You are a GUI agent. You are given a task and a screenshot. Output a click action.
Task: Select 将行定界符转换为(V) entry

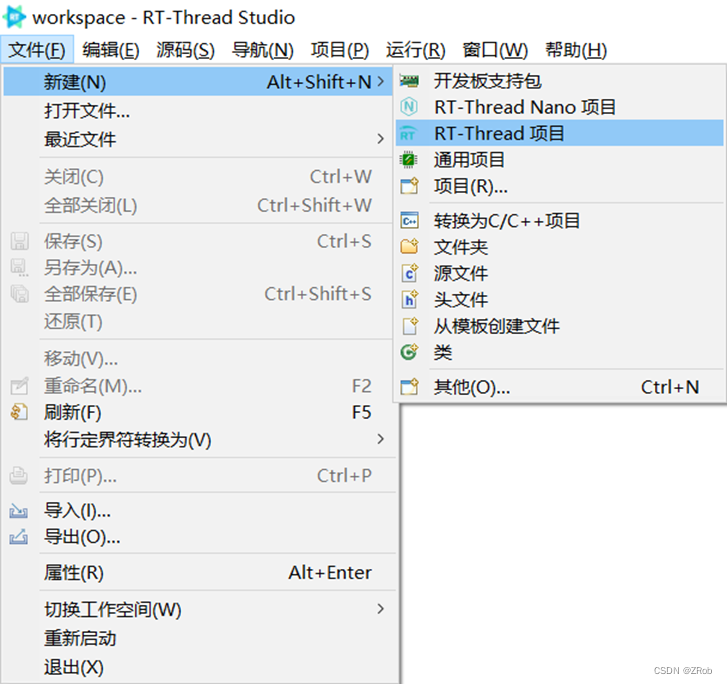(x=198, y=439)
